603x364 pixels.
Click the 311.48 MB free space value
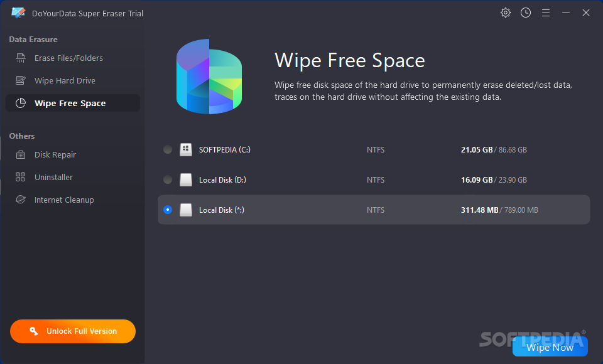479,210
